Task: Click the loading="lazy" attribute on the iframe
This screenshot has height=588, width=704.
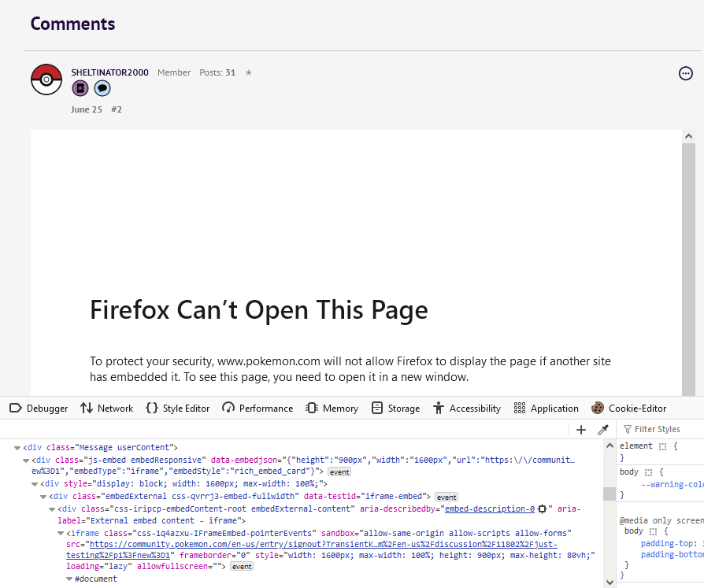Action: (99, 567)
